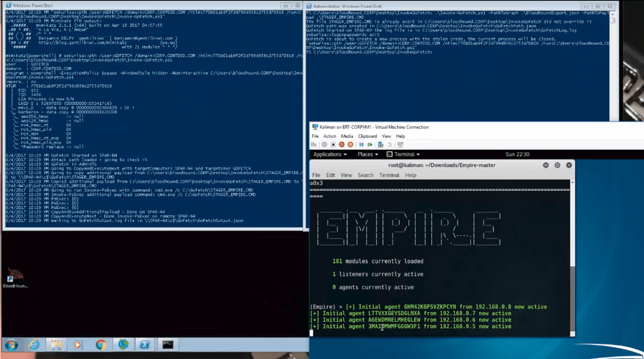Minimize the Kali Empire terminal window
The height and width of the screenshot is (359, 644).
pyautogui.click(x=546, y=165)
